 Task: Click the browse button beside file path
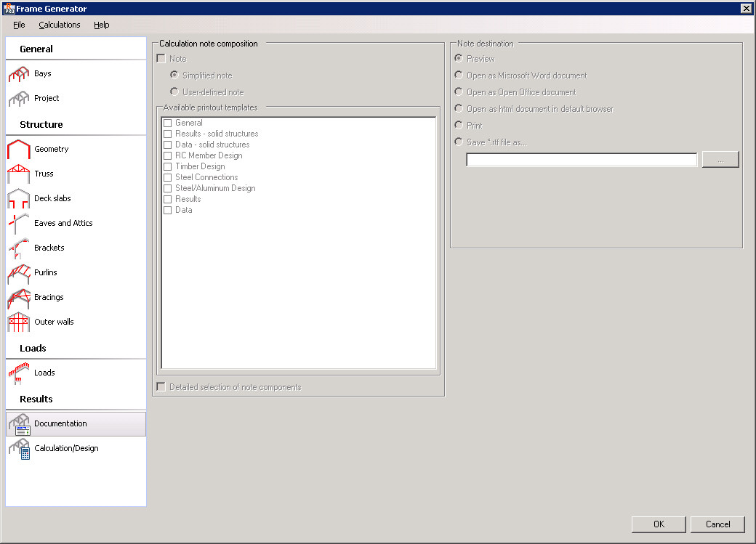[x=720, y=160]
